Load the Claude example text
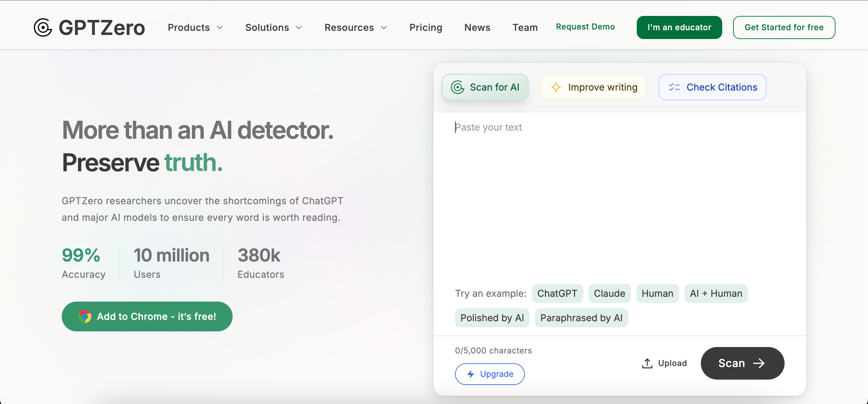The width and height of the screenshot is (868, 404). pyautogui.click(x=610, y=293)
